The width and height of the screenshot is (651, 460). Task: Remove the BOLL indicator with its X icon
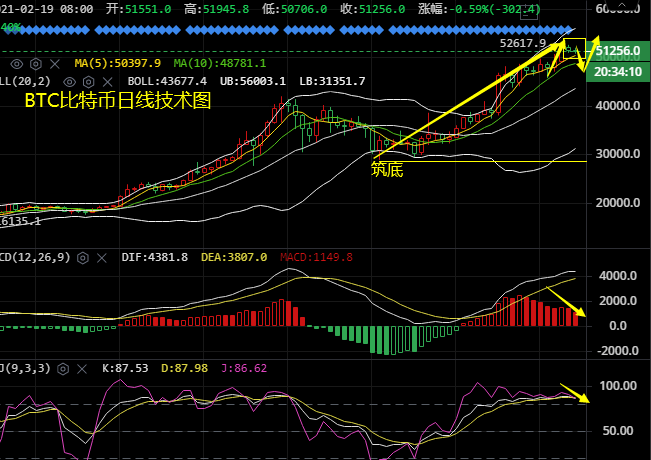coord(109,81)
